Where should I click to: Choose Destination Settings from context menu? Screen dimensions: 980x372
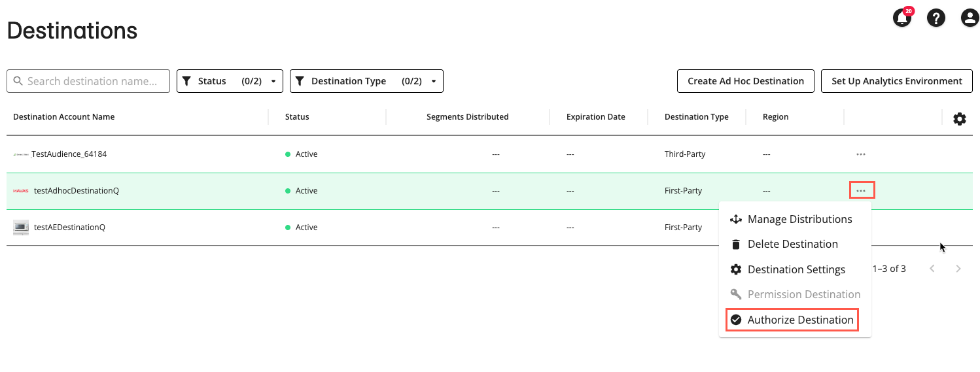click(x=795, y=269)
